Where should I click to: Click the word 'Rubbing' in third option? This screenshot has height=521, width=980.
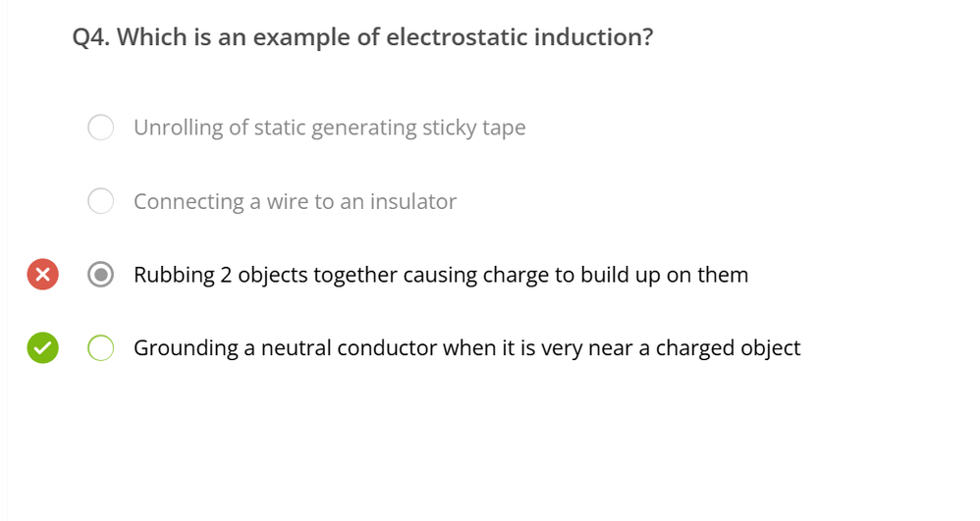(174, 275)
